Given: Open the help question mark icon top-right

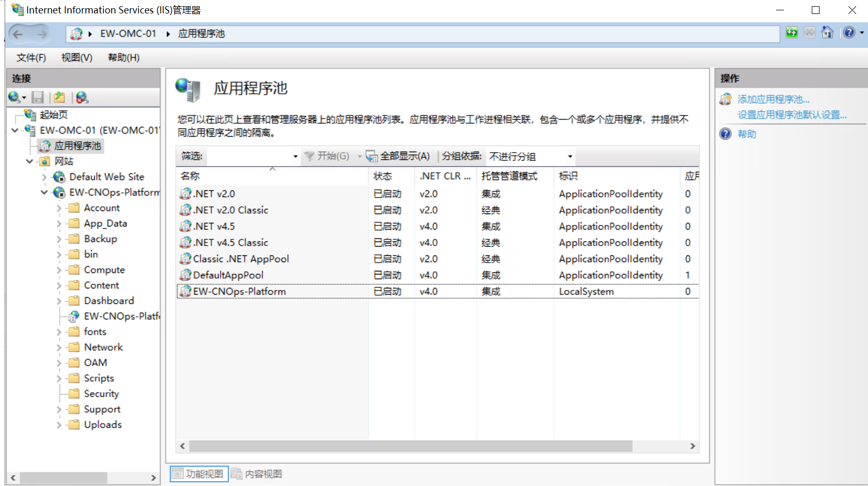Looking at the screenshot, I should 849,33.
